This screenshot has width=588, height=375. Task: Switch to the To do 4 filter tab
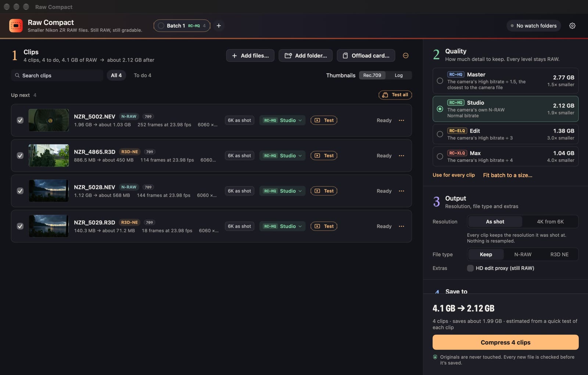143,75
